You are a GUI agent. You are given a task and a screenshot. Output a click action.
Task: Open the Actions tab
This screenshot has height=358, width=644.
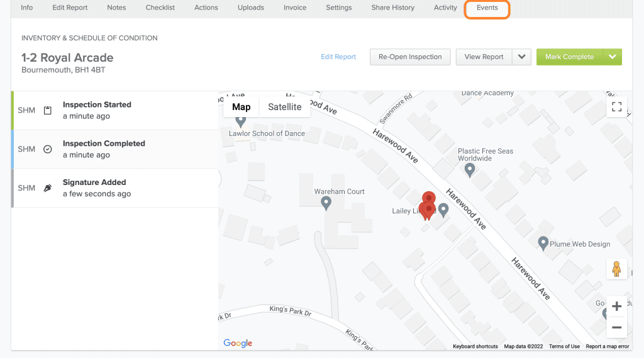[206, 8]
